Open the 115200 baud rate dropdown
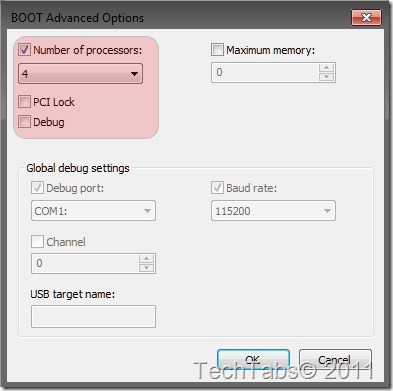393x391 pixels. tap(273, 211)
